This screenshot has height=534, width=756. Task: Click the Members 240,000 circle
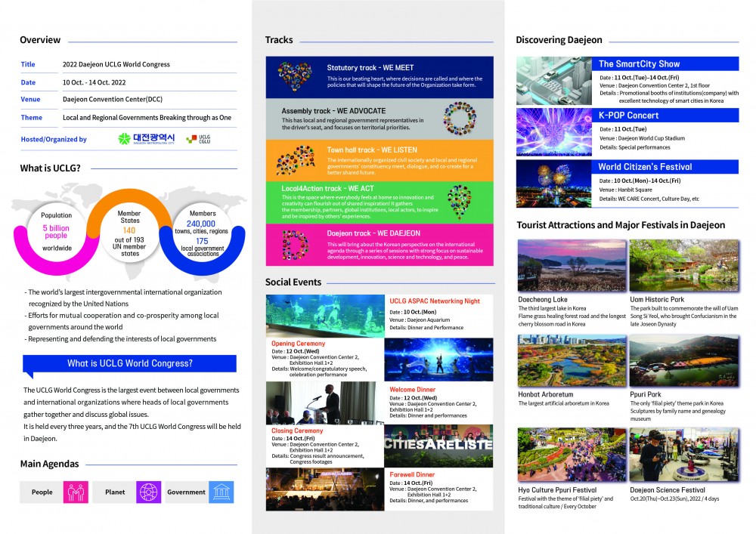click(203, 233)
